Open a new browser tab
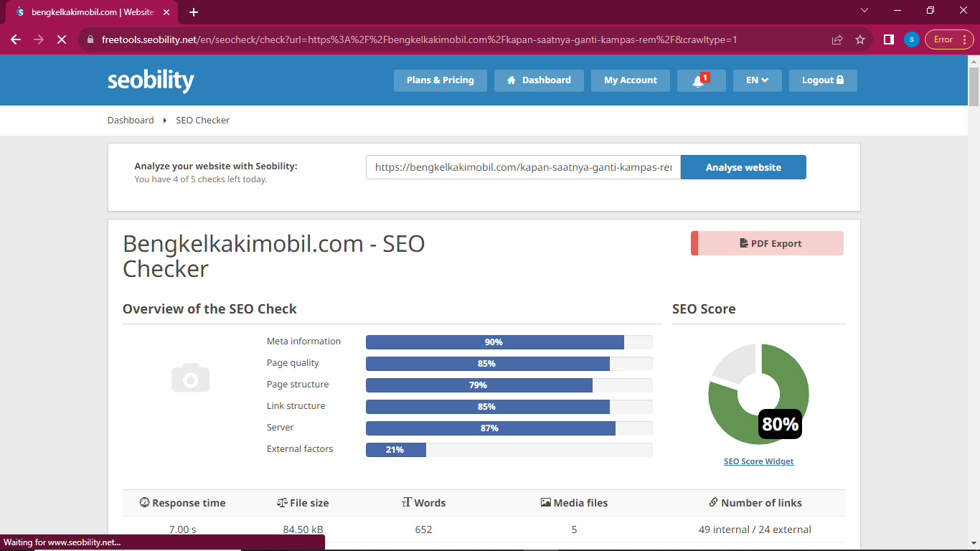This screenshot has width=980, height=551. pos(194,12)
